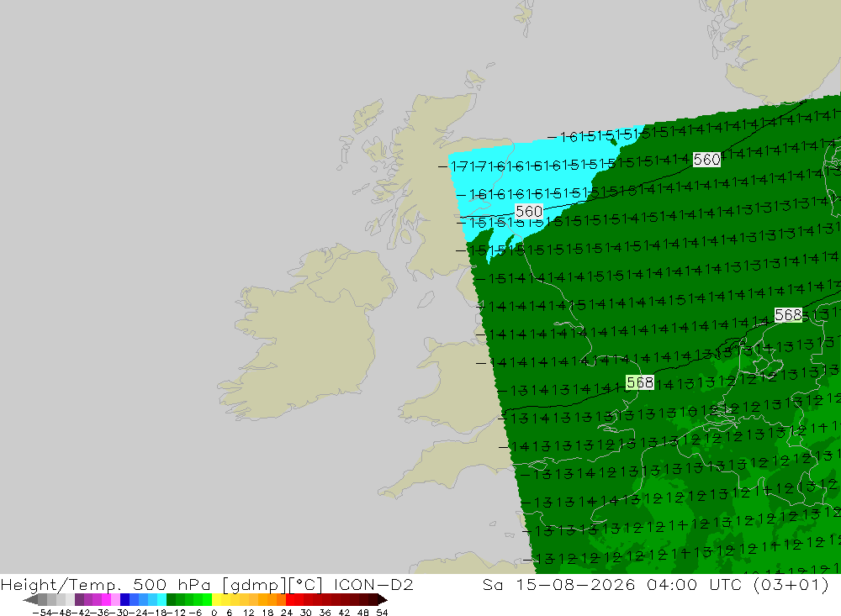Click the 560 contour label on green area
The image size is (841, 616).
point(706,160)
